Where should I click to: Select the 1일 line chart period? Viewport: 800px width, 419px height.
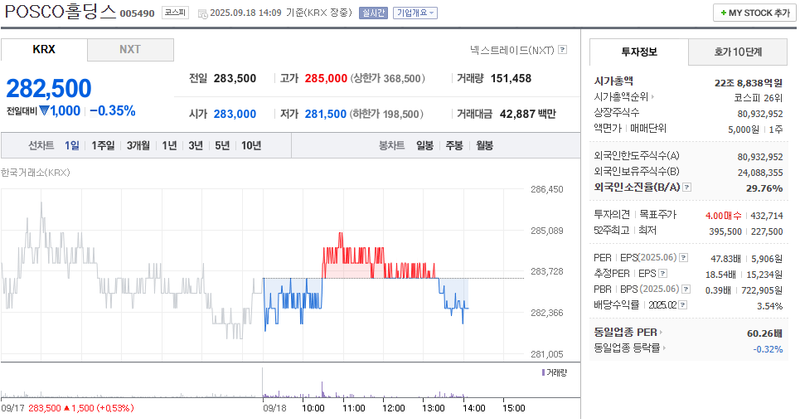pyautogui.click(x=72, y=146)
